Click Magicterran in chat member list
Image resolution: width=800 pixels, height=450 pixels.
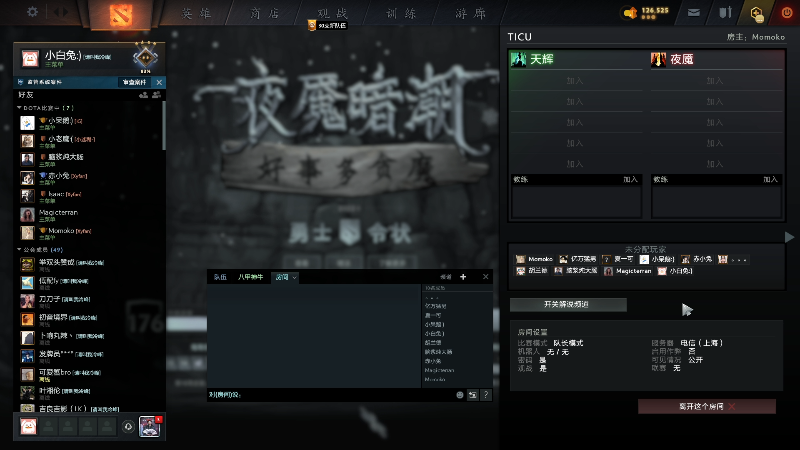point(439,370)
